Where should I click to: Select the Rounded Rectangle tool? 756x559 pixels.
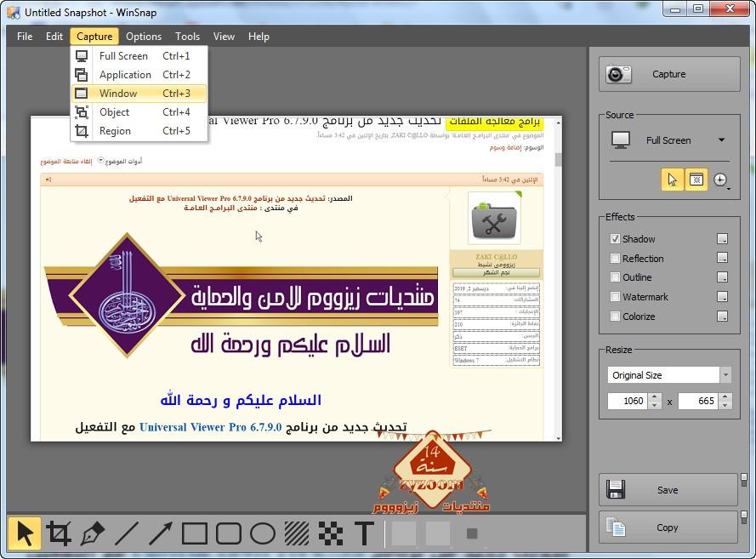[229, 533]
